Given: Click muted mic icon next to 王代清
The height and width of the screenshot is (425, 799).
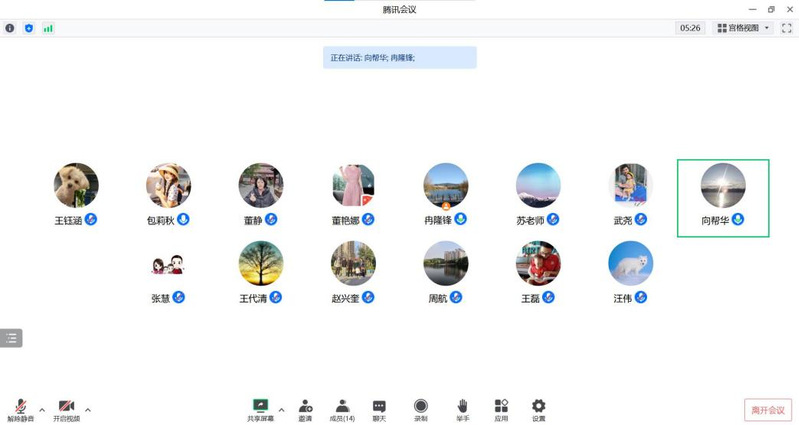Looking at the screenshot, I should [x=276, y=297].
